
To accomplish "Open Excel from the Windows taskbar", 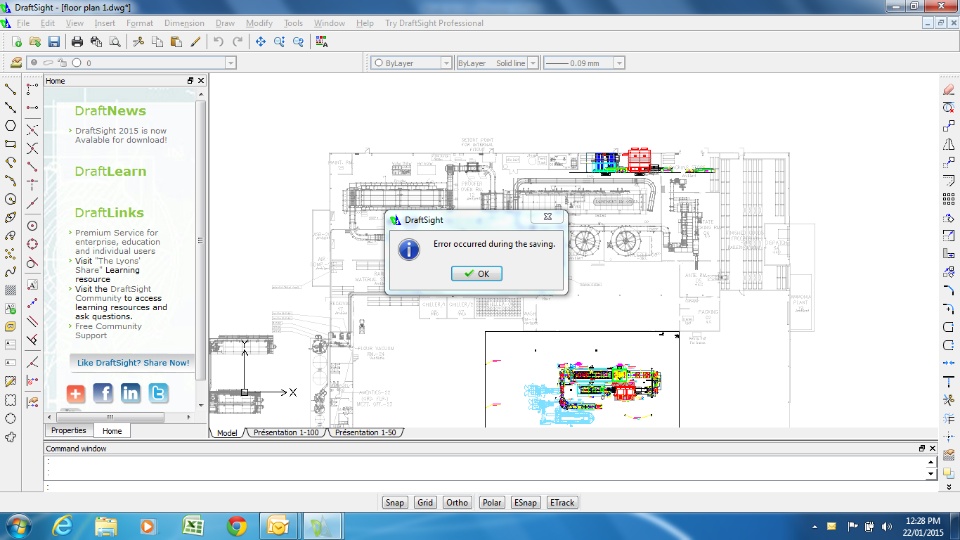I will pyautogui.click(x=192, y=526).
